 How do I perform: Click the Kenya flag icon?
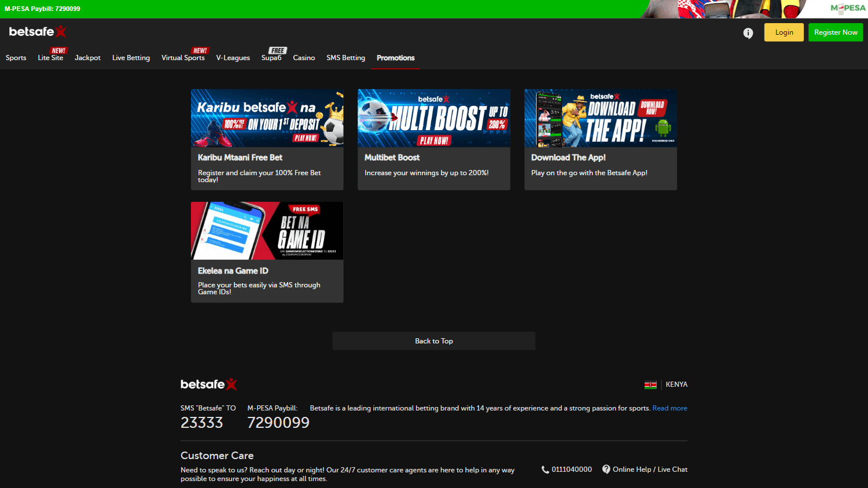click(x=650, y=385)
